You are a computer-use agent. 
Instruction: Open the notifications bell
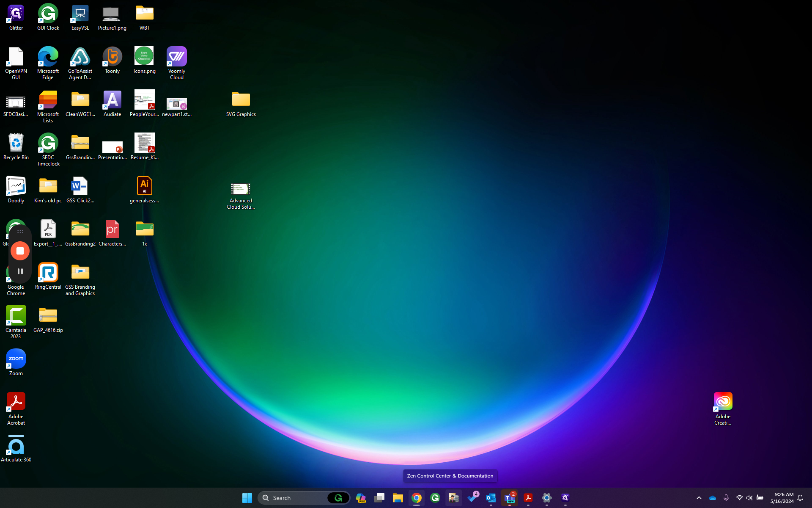coord(800,498)
